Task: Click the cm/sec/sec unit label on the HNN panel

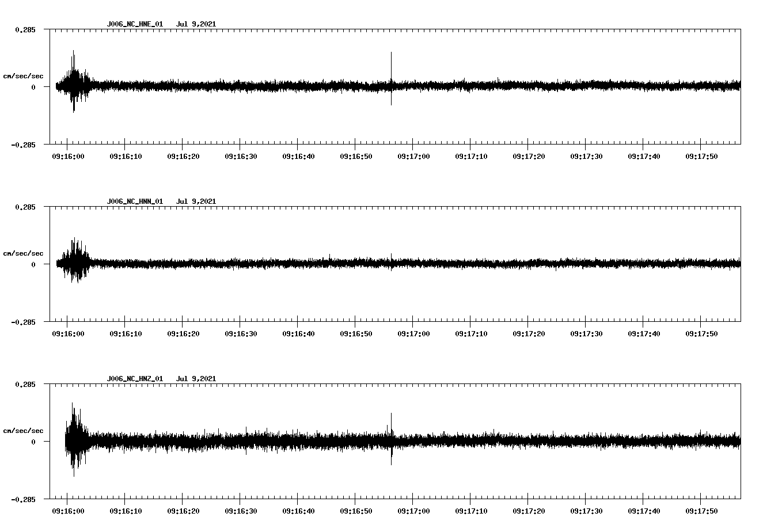Action: click(x=24, y=253)
